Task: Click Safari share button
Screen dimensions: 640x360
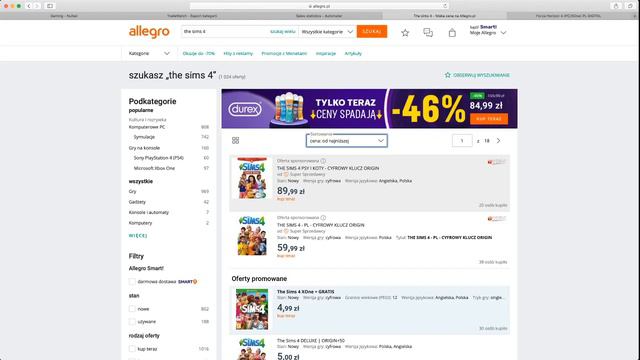Action: [616, 6]
